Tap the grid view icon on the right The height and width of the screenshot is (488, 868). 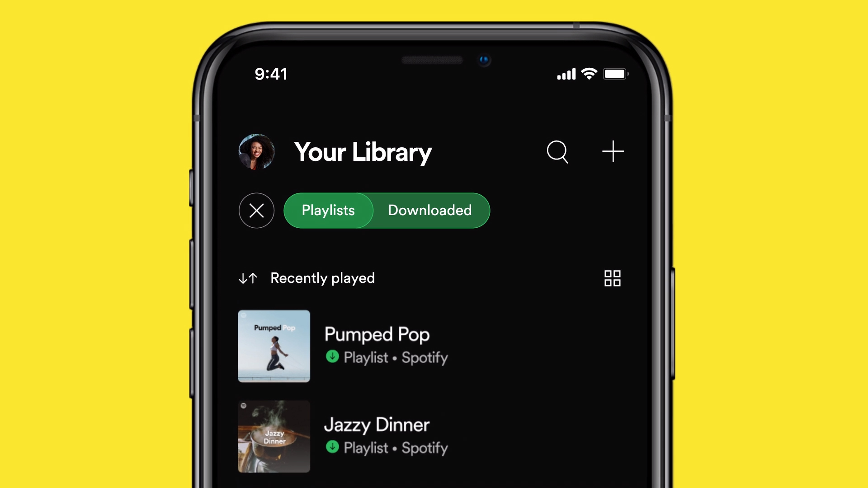tap(612, 278)
